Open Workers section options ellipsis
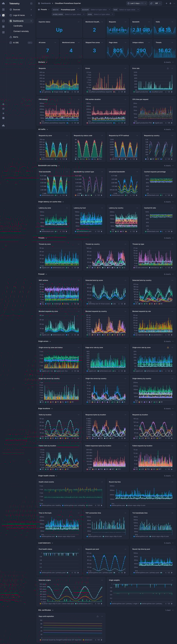This screenshot has height=644, width=177. click(173, 62)
